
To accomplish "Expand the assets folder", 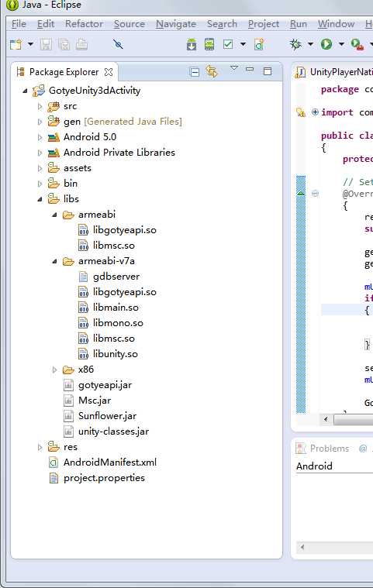I will [x=40, y=168].
